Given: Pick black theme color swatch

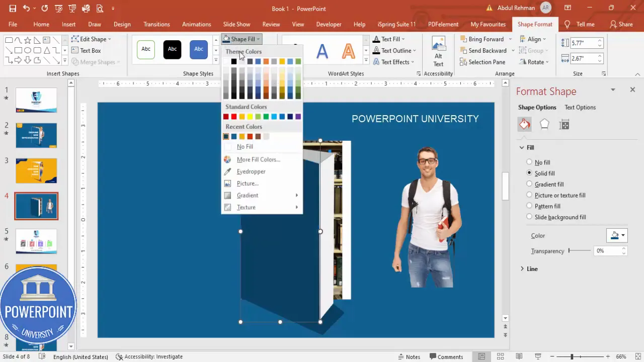Looking at the screenshot, I should tap(234, 61).
